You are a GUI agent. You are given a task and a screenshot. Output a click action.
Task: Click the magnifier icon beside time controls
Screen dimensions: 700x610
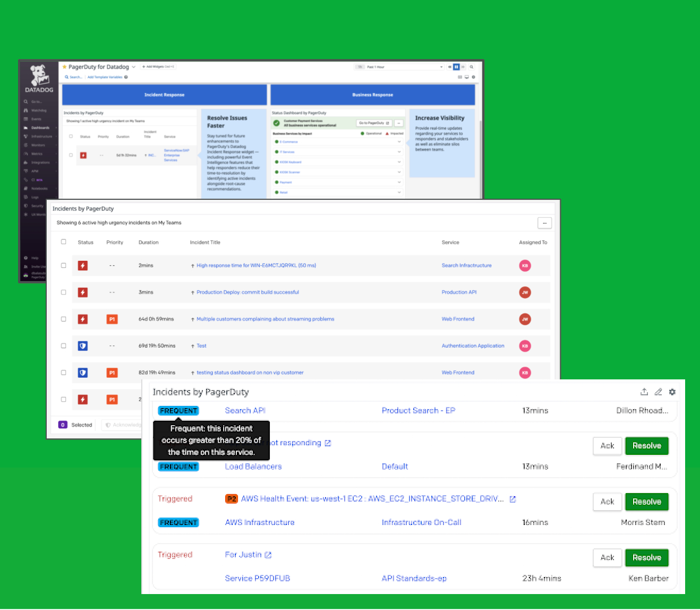471,67
